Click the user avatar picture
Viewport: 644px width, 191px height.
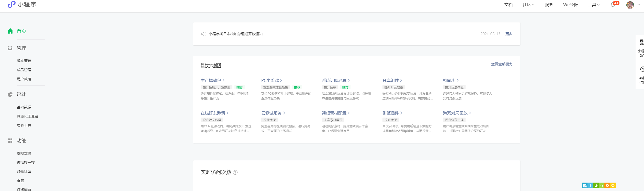pyautogui.click(x=630, y=5)
